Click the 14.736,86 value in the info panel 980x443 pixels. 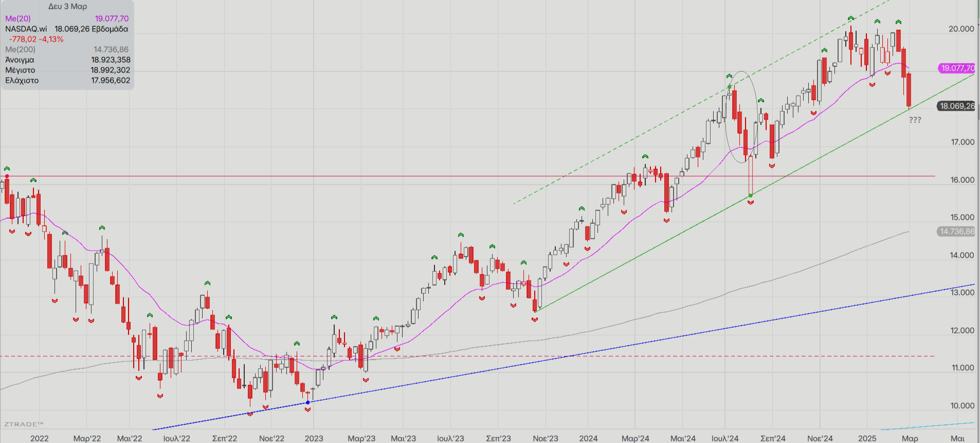[111, 49]
